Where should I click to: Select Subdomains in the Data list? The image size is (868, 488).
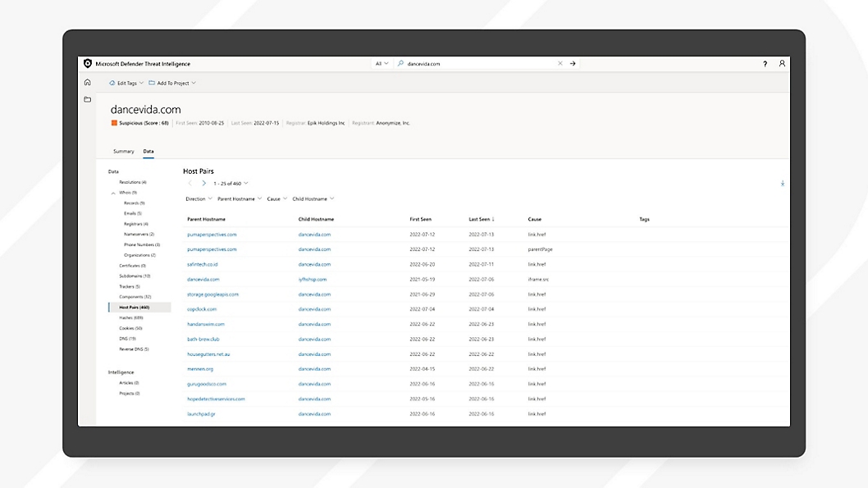coord(135,276)
